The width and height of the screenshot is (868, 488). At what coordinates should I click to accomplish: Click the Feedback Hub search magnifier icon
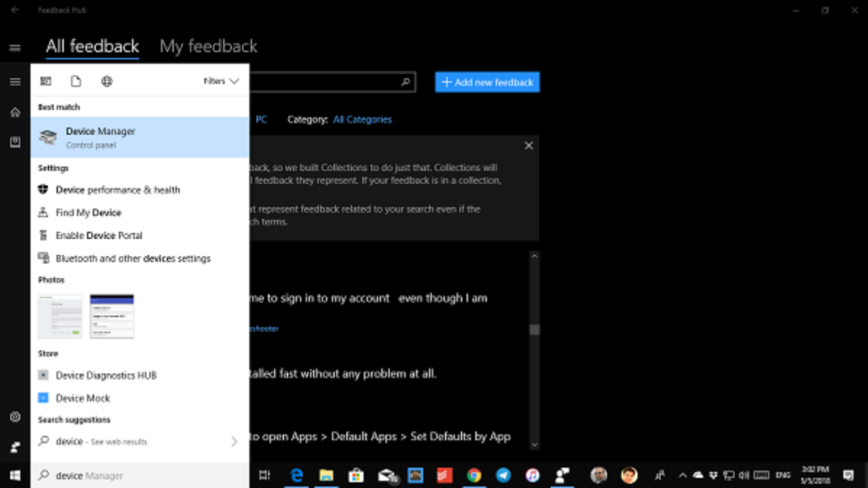[406, 82]
